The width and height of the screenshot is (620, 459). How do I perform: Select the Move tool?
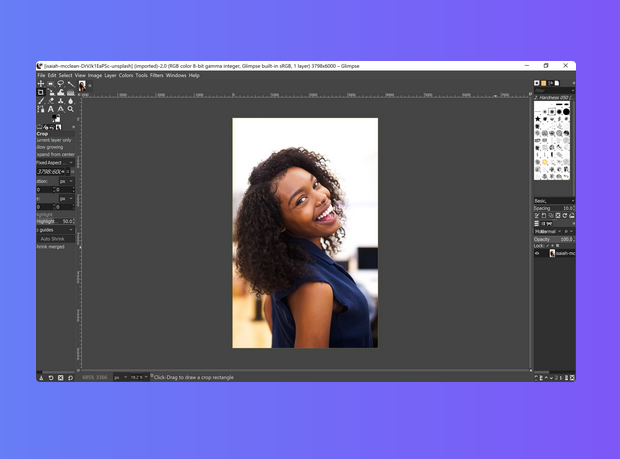(41, 83)
